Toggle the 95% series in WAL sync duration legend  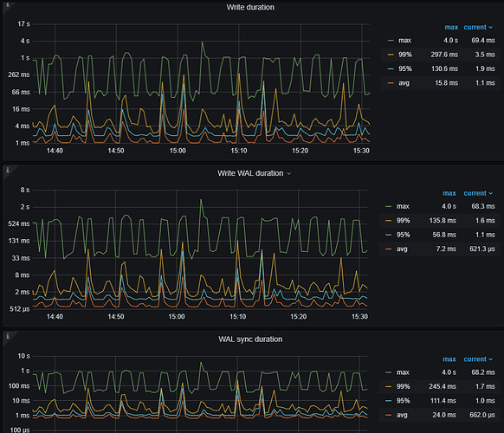403,401
